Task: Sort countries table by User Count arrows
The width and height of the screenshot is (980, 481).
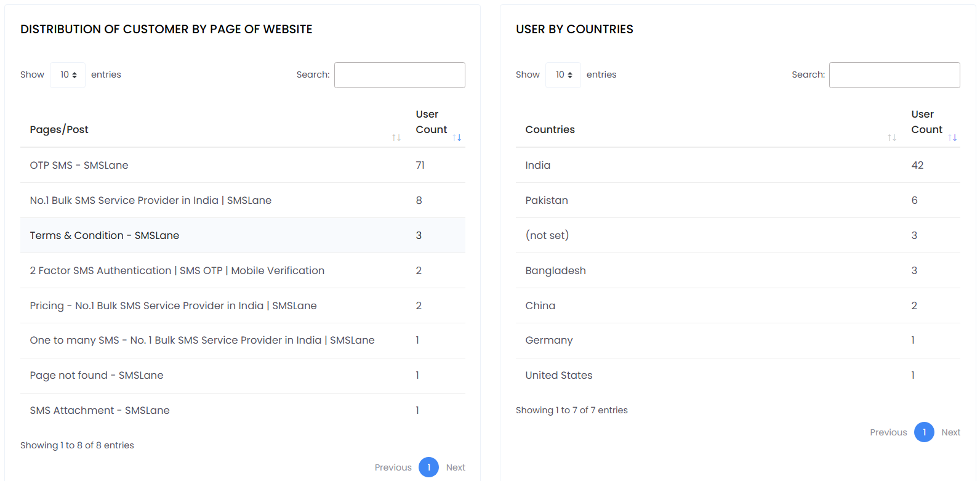Action: [952, 137]
